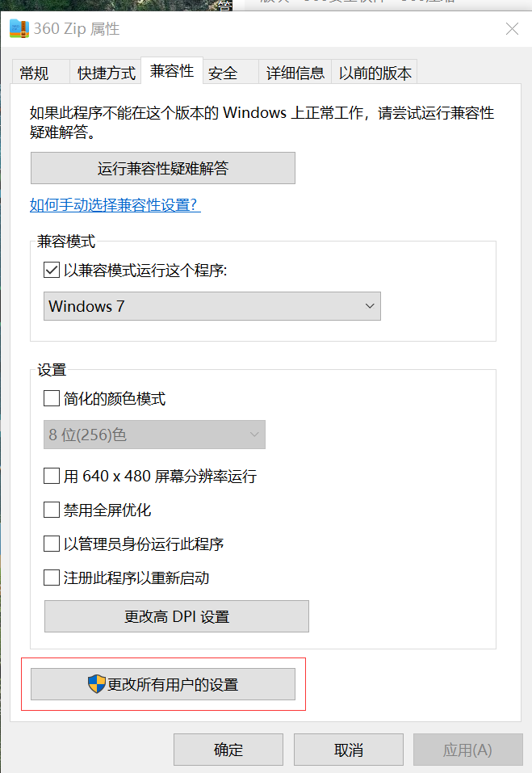
Task: Check 注册此程序以重新启动 box
Action: pyautogui.click(x=52, y=577)
